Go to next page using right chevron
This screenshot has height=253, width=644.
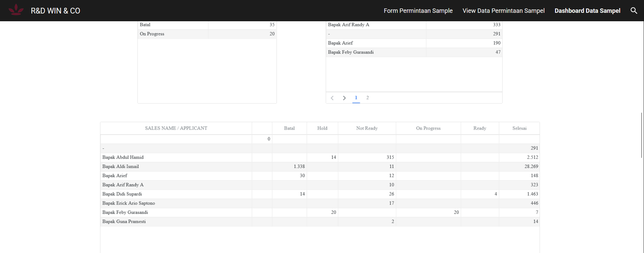[344, 98]
